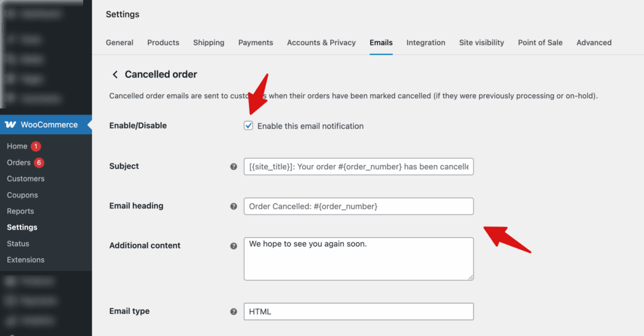Open the Extensions page in sidebar
The height and width of the screenshot is (336, 644).
pos(25,260)
